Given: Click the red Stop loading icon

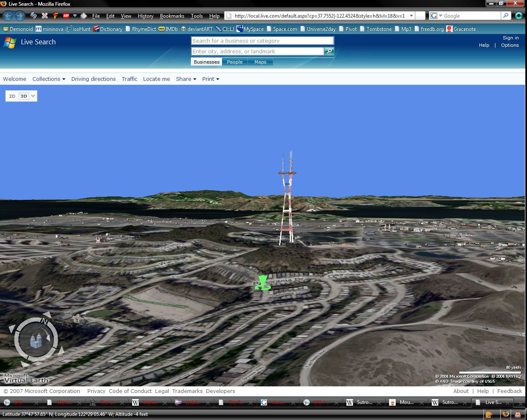Looking at the screenshot, I should coord(45,16).
